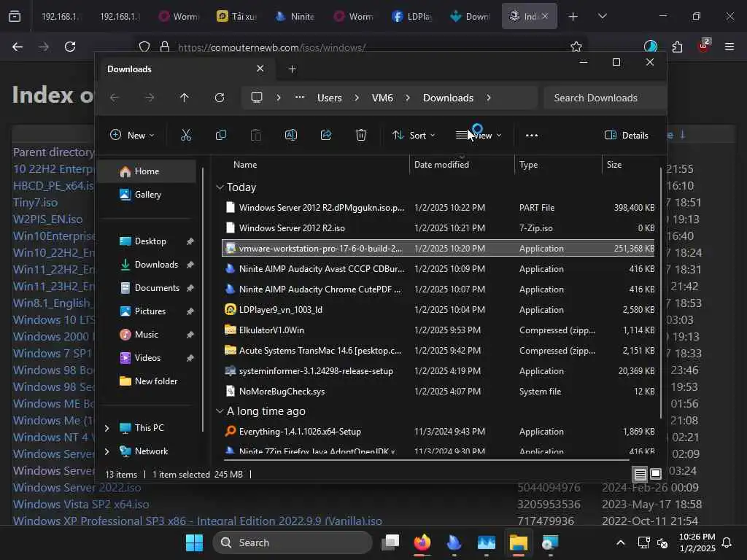
Task: Open browser list all tabs dropdown
Action: pyautogui.click(x=602, y=16)
